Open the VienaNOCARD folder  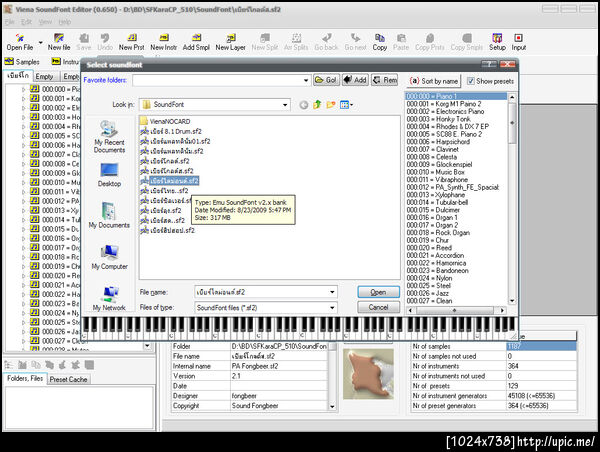pos(165,121)
